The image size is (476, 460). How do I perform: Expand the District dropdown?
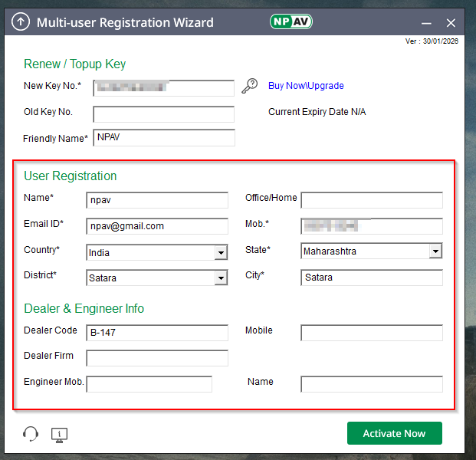coord(221,278)
